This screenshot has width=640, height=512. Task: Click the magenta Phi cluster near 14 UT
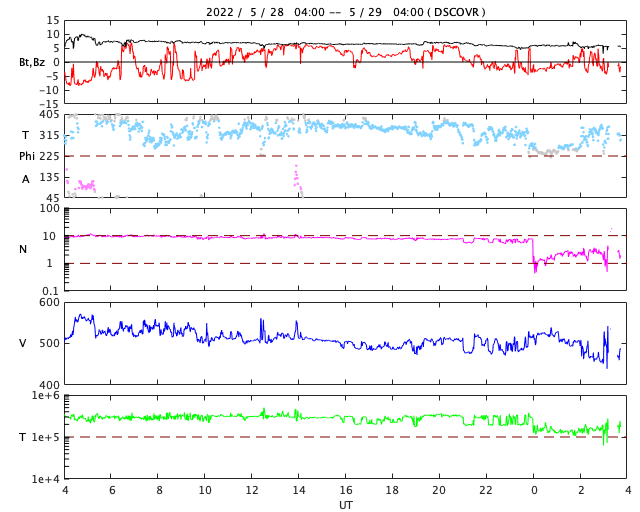(x=298, y=180)
